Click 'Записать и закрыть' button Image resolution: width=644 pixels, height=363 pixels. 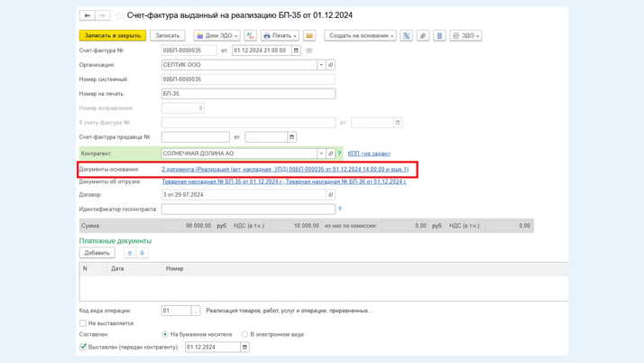(113, 36)
